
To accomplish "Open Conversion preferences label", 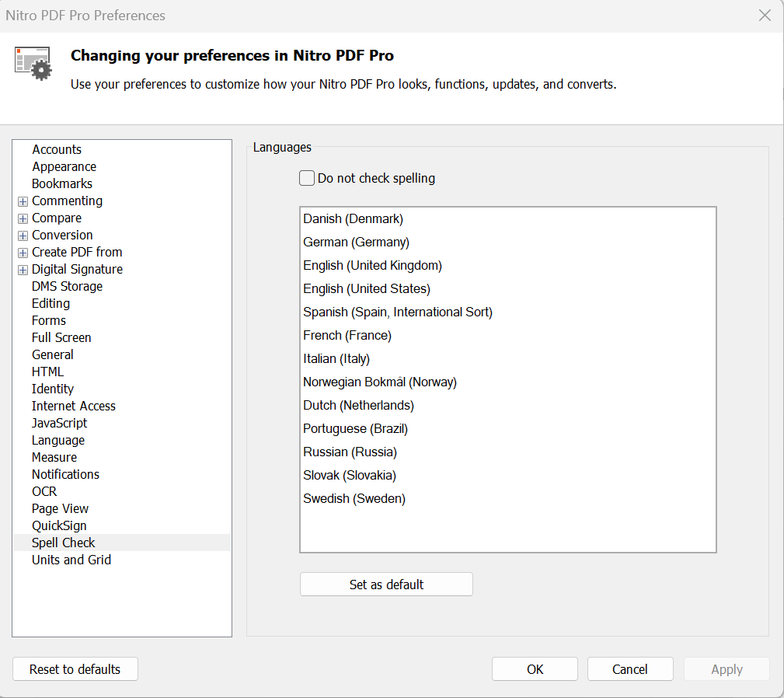I will click(x=62, y=235).
